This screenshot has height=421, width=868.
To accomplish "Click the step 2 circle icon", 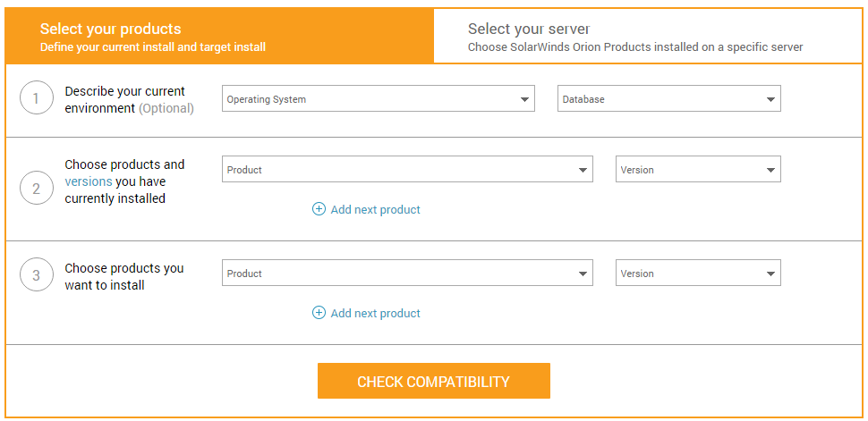I will 36,188.
